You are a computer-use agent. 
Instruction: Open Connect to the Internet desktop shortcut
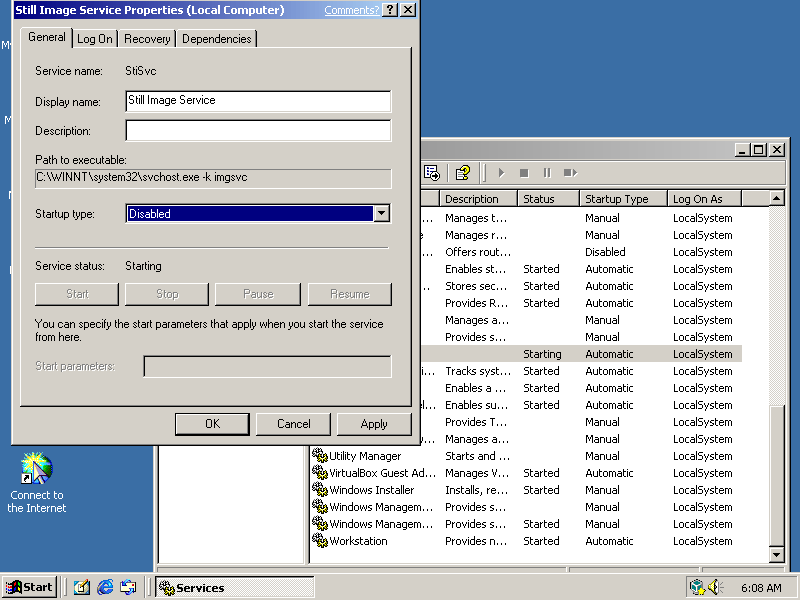tap(37, 470)
